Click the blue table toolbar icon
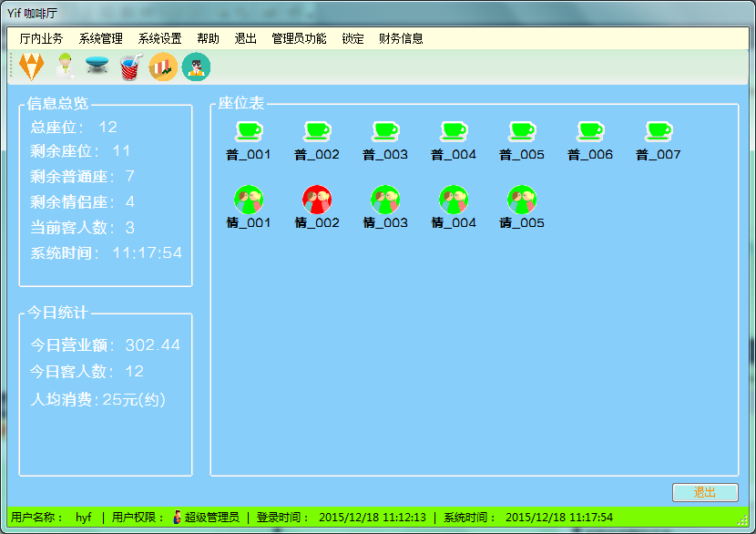 [97, 66]
